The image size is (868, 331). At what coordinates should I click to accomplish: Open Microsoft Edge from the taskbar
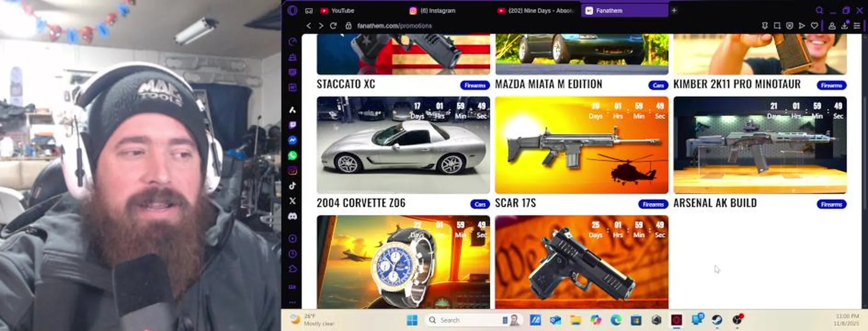point(616,320)
